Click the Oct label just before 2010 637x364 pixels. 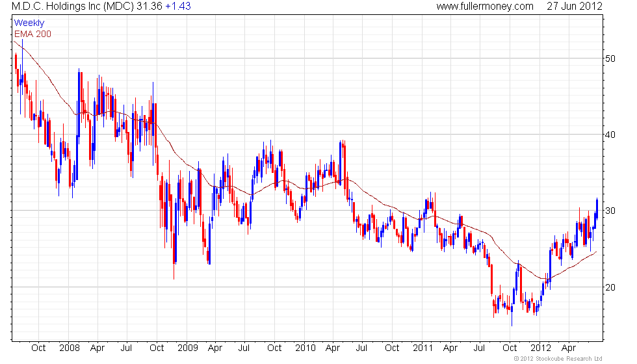click(274, 348)
